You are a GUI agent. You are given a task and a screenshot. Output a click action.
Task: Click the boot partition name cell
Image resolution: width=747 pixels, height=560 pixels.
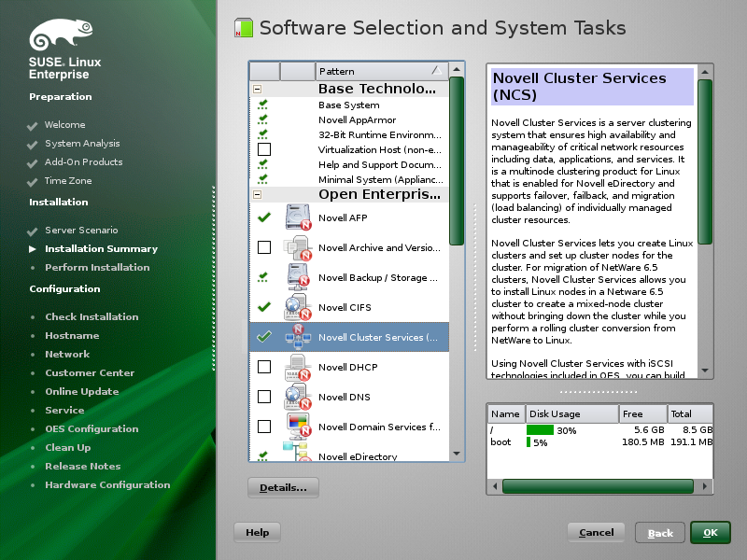click(x=500, y=441)
